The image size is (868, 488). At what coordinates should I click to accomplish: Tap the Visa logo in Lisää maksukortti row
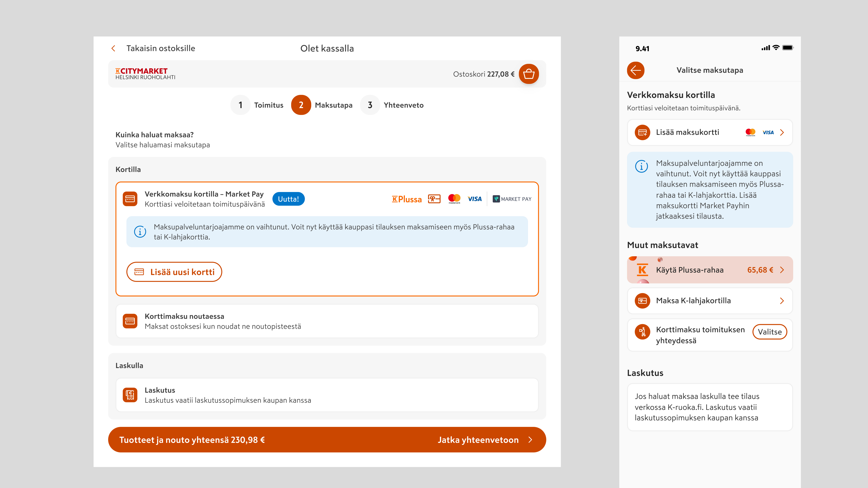point(768,132)
